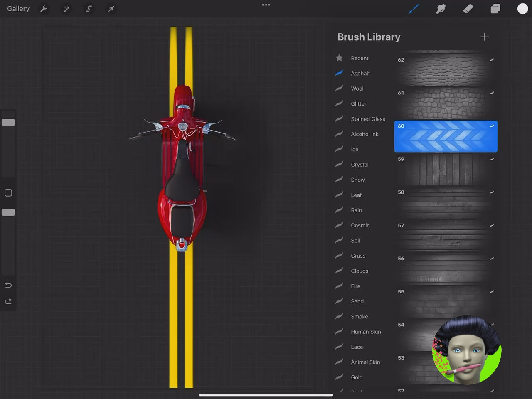Select the Paint brush tool
Screen dimensions: 532x399
point(414,9)
